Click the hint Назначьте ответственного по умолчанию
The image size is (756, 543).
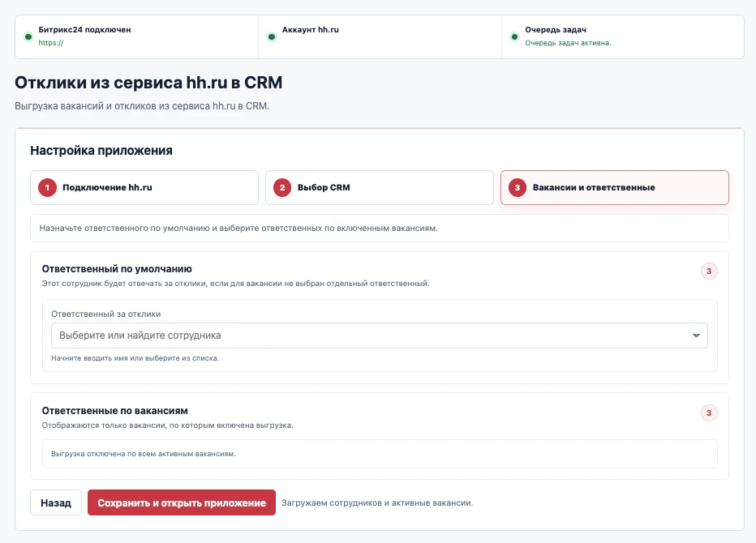click(238, 228)
